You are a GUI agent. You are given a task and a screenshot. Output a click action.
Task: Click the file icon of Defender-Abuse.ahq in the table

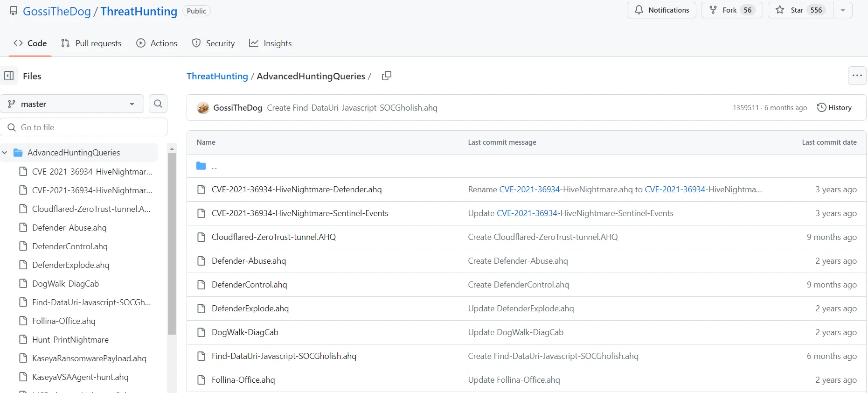click(201, 261)
